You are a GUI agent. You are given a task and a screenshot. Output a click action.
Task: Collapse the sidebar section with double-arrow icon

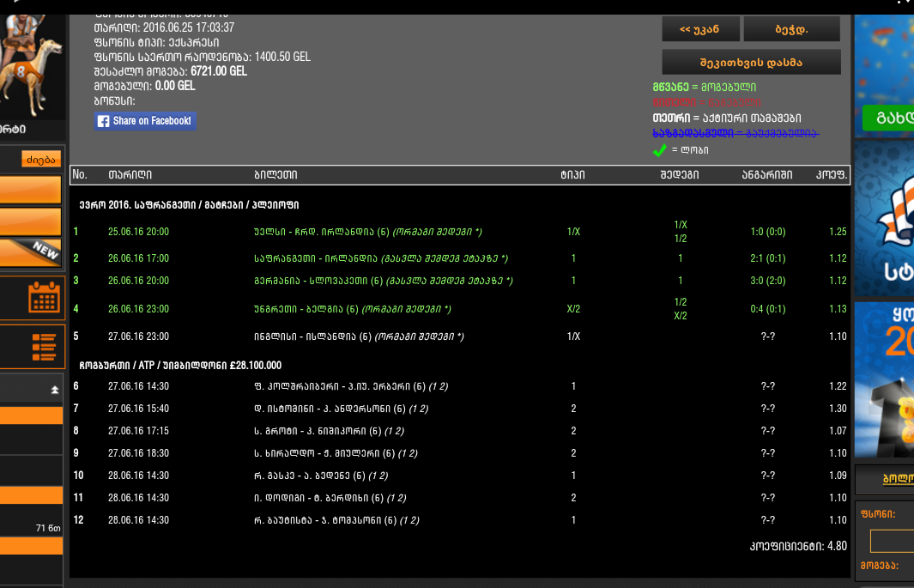tap(54, 390)
